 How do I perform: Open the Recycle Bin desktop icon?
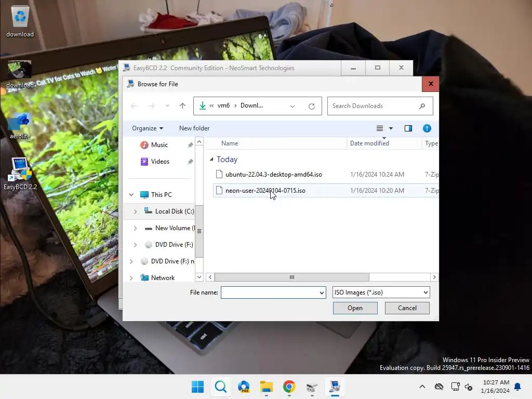coord(20,22)
